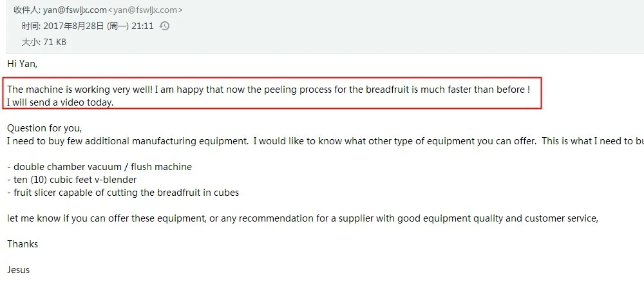Click the 'double chamber vacuum / flush machine' item

click(99, 167)
